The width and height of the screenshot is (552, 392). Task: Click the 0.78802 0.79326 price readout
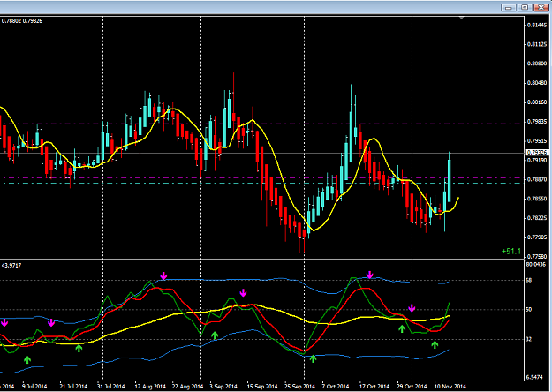click(x=22, y=21)
